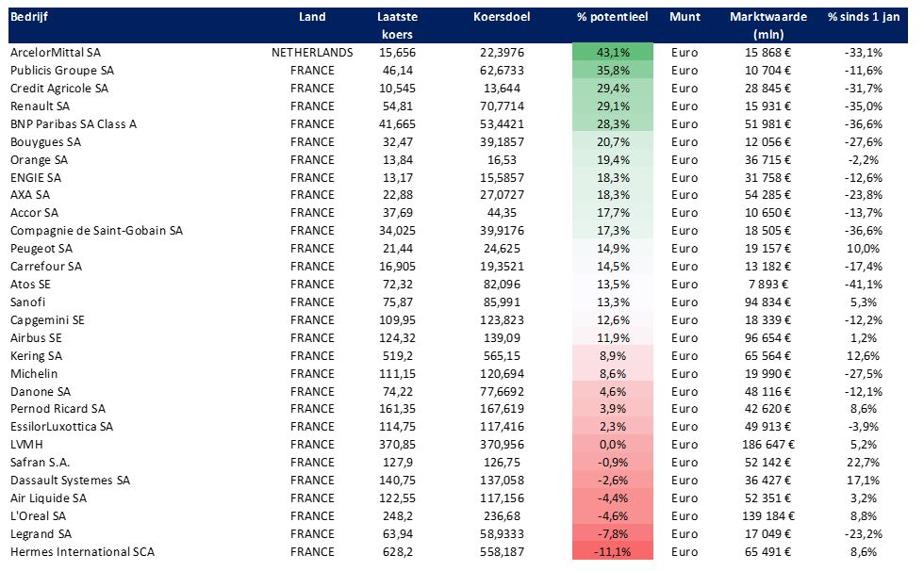Select the NETHERLANDS country cell
The image size is (924, 571).
[x=312, y=53]
